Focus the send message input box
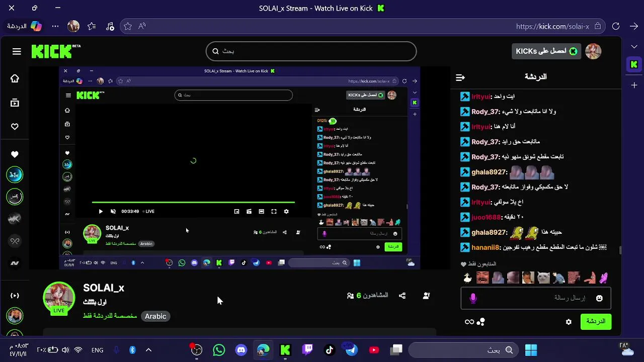The width and height of the screenshot is (644, 362). (536, 298)
